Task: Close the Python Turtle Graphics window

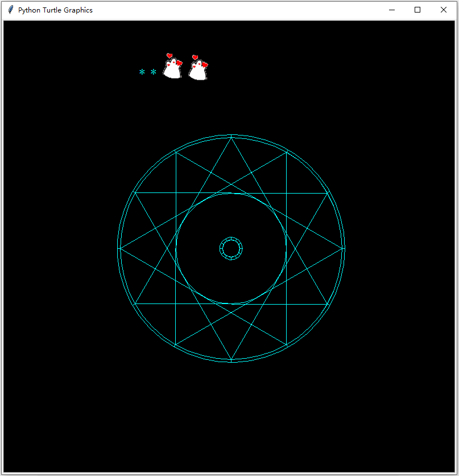Action: 443,10
